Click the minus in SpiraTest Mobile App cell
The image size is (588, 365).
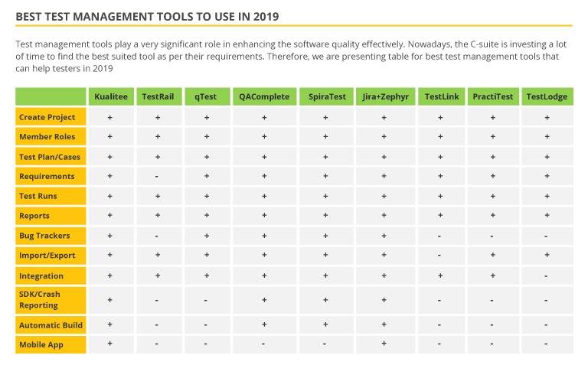[325, 344]
